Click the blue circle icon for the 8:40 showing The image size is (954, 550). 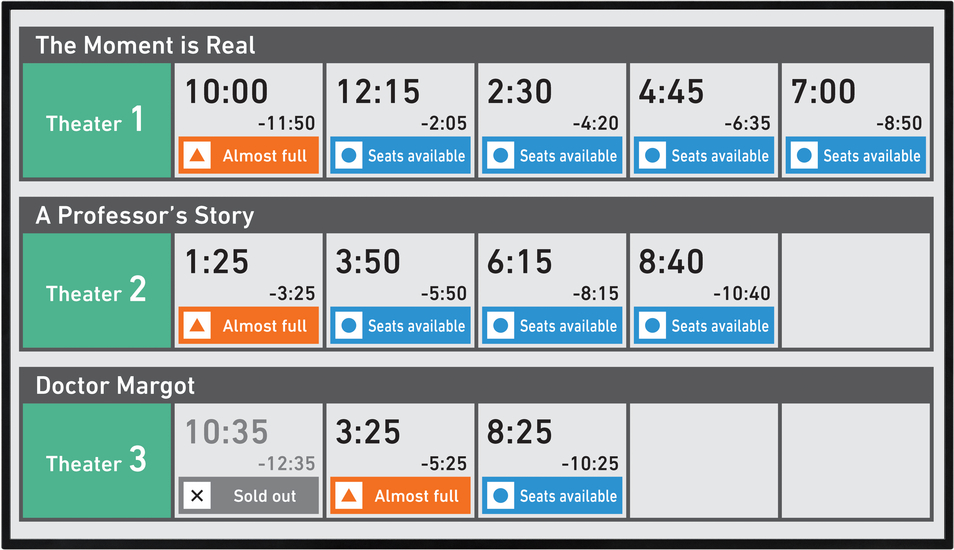652,326
